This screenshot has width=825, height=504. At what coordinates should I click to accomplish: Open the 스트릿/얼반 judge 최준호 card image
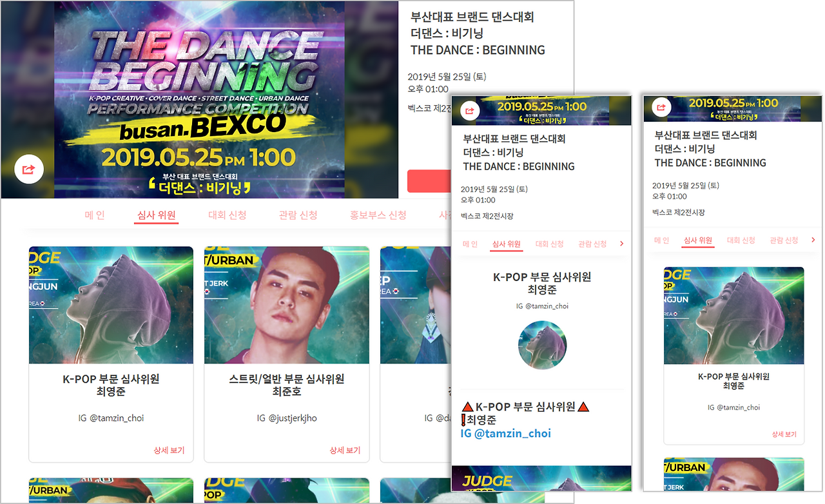coord(287,305)
